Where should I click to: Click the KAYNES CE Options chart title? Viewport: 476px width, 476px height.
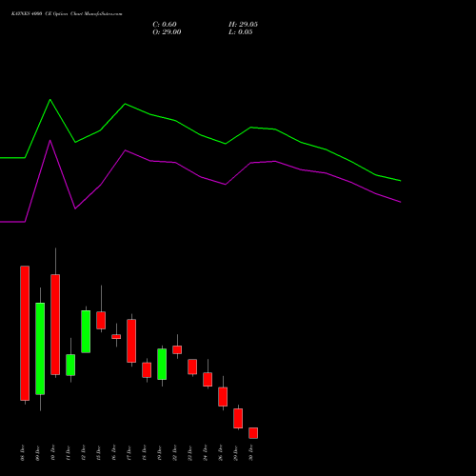pyautogui.click(x=67, y=14)
